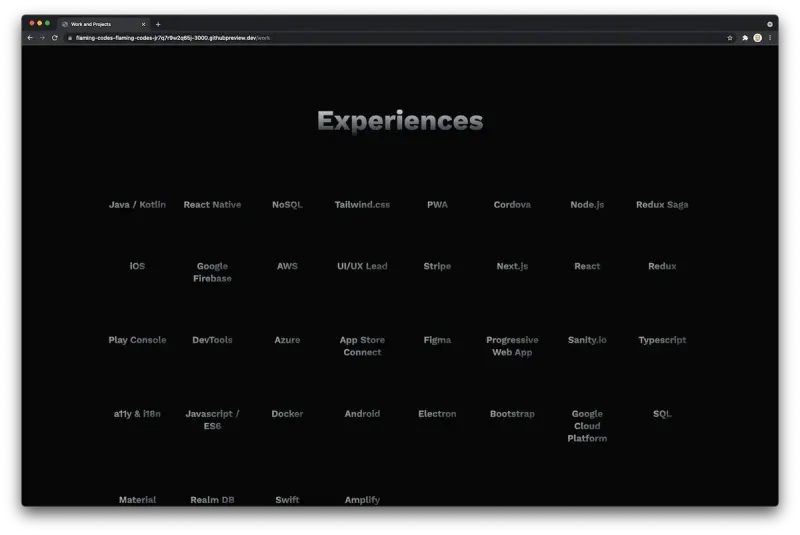The width and height of the screenshot is (800, 535).
Task: Click the Azure skill
Action: 287,340
